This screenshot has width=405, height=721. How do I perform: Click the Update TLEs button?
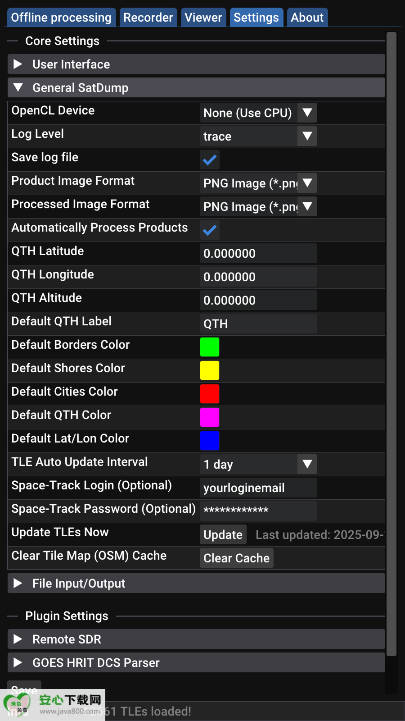pyautogui.click(x=223, y=534)
